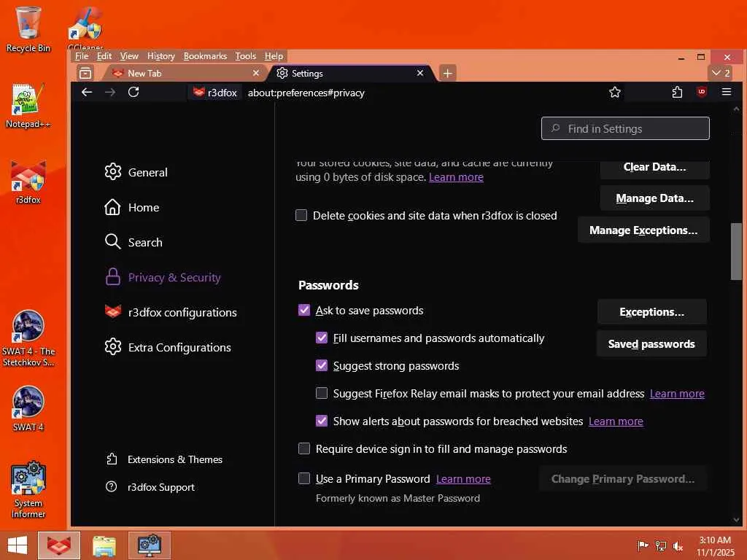Open Learn more link about disk space

[x=456, y=177]
